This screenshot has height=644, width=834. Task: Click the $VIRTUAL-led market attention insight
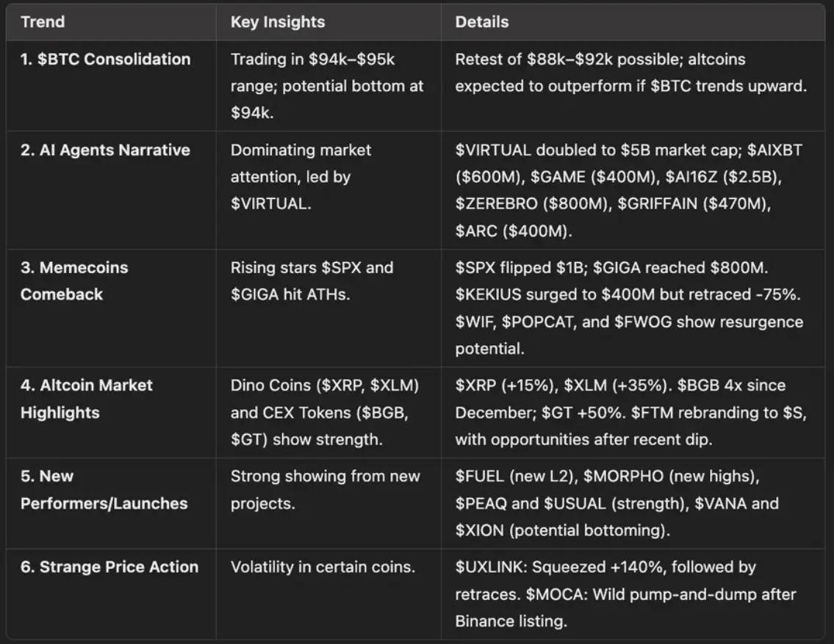pyautogui.click(x=301, y=177)
